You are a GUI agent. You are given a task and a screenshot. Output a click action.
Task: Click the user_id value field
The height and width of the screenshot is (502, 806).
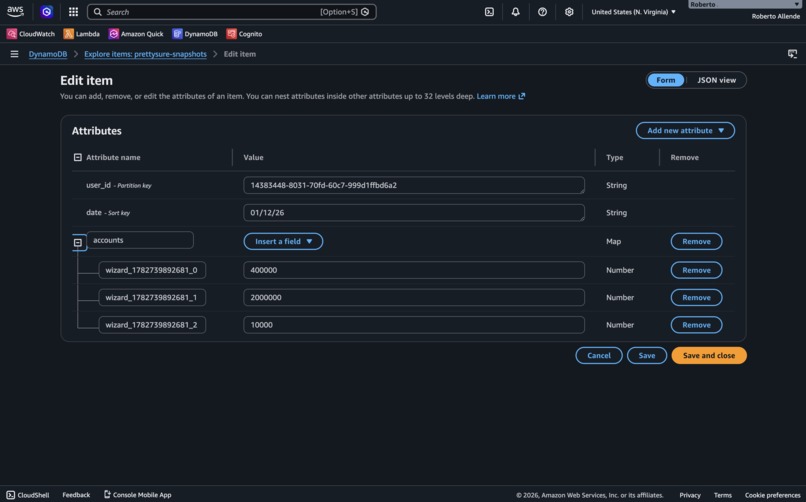pos(414,185)
